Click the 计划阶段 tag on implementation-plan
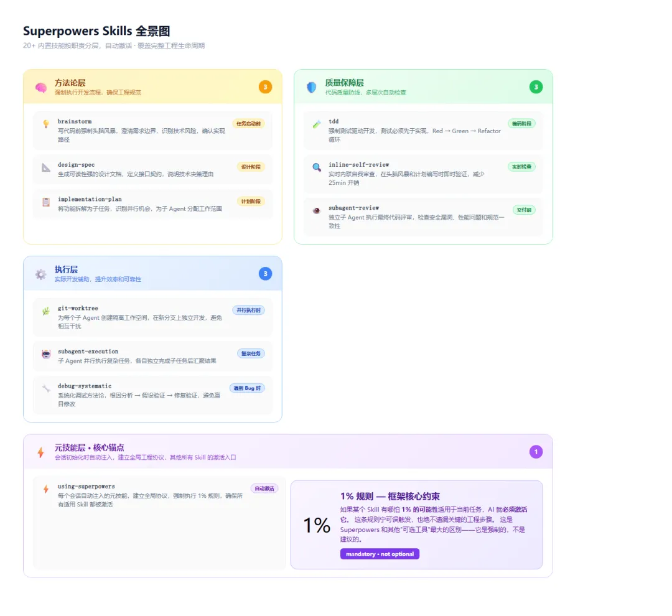This screenshot has width=672, height=616. click(x=251, y=202)
